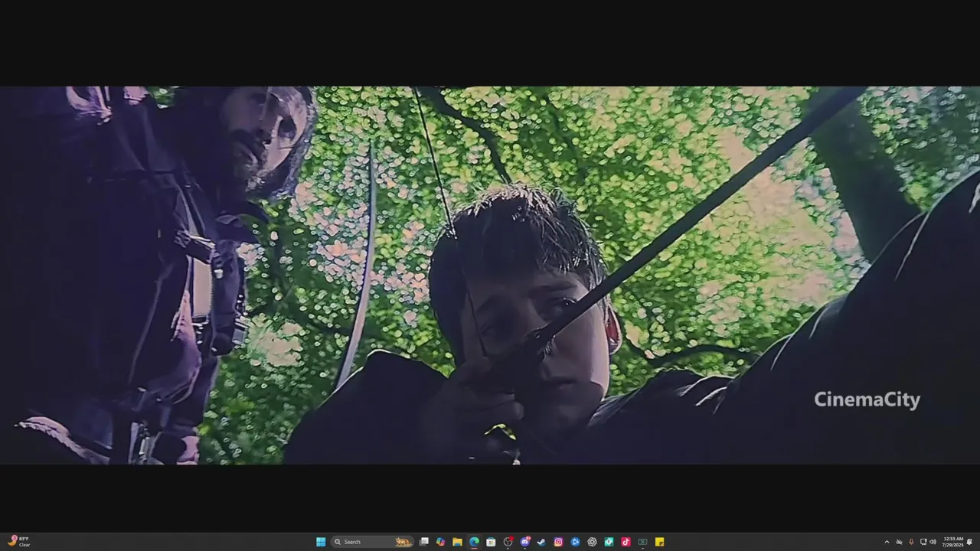Open the Discord taskbar icon

(x=525, y=542)
